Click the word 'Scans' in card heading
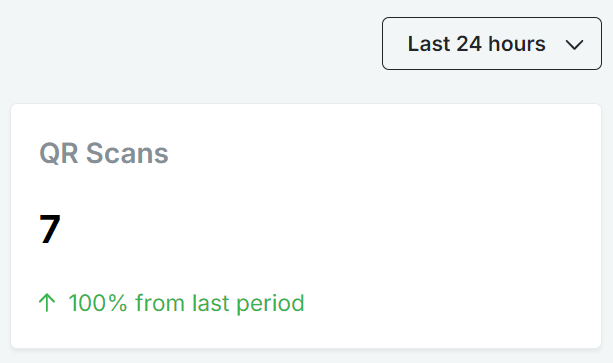This screenshot has width=613, height=363. click(x=127, y=153)
